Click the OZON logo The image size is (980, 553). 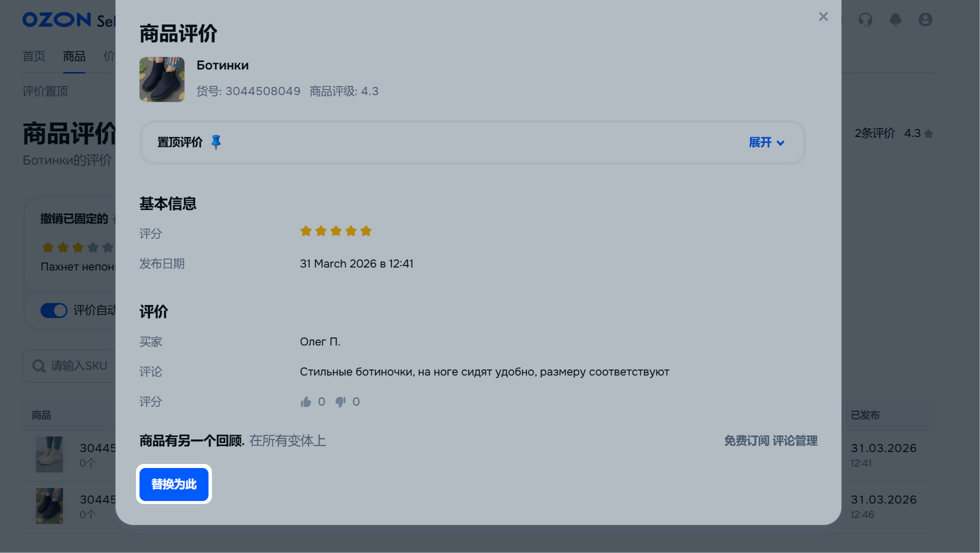[x=57, y=19]
